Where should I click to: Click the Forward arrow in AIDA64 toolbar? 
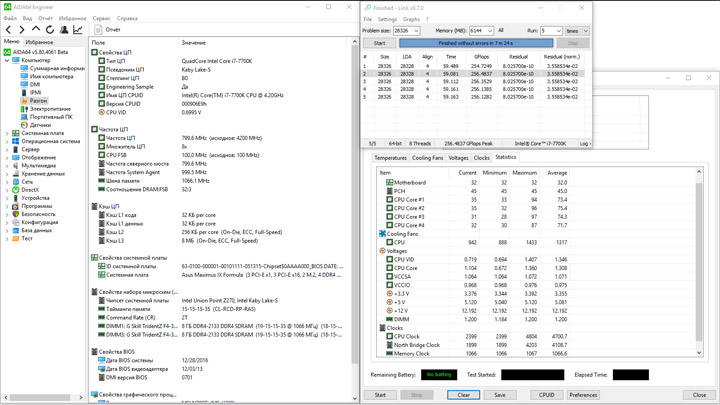(23, 29)
